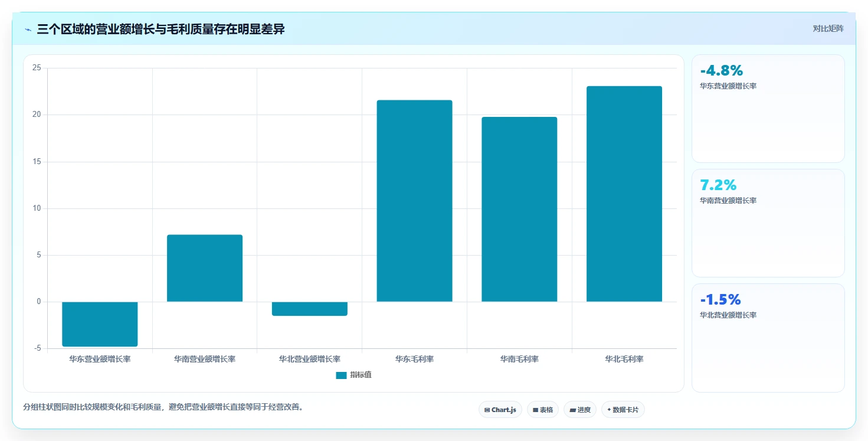868x441 pixels.
Task: Select the 表格 tag pill
Action: (x=542, y=410)
